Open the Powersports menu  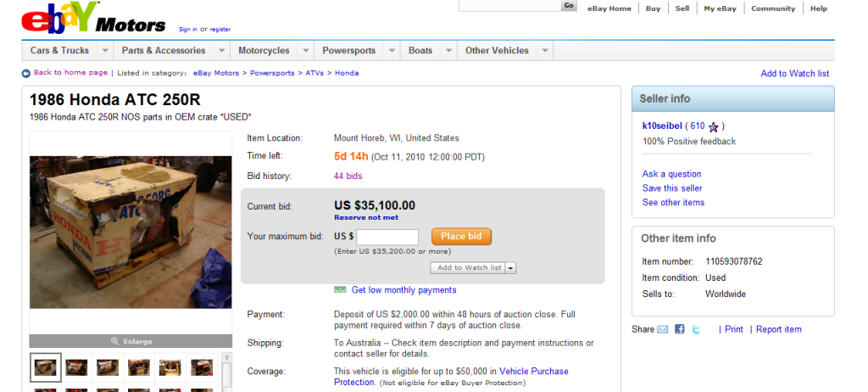coord(348,51)
